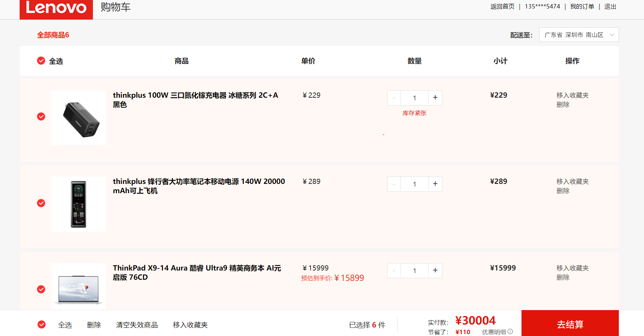The image size is (644, 336).
Task: Increase 140W power bank quantity with plus
Action: click(435, 184)
